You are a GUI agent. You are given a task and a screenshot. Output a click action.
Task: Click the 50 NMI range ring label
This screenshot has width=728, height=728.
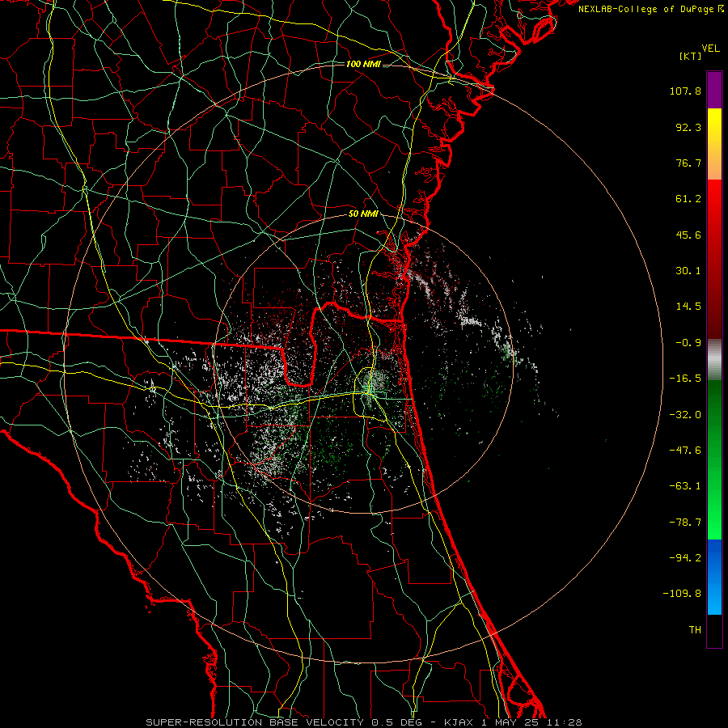coord(363,214)
